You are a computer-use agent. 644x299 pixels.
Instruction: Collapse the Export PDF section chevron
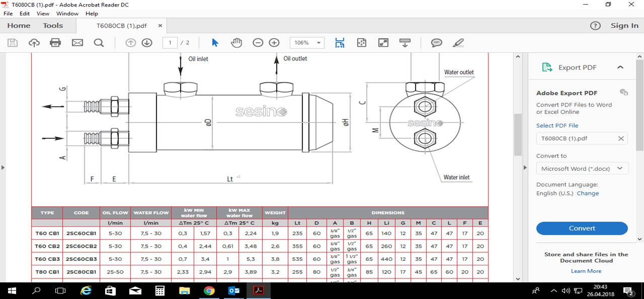tap(620, 67)
